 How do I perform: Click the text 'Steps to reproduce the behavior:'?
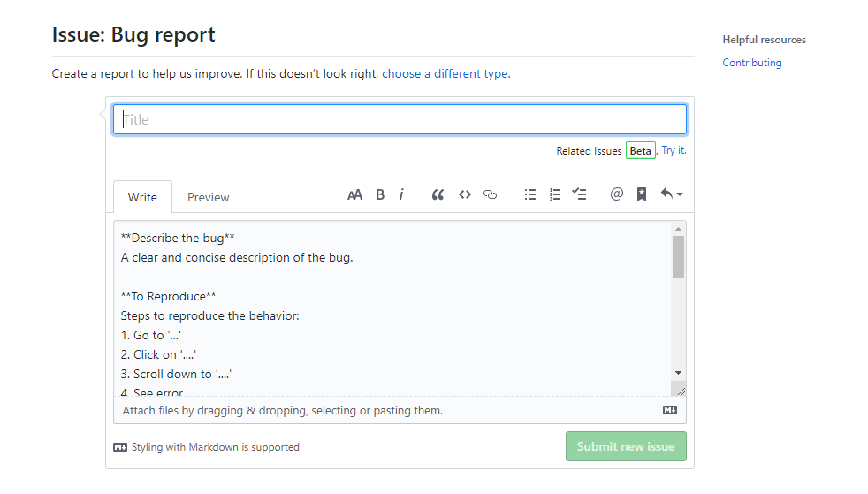(x=209, y=315)
